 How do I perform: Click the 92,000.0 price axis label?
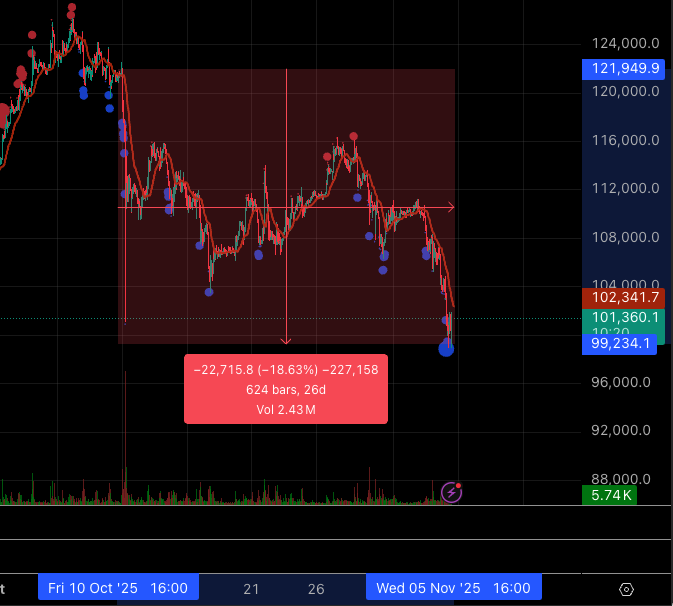click(x=621, y=430)
